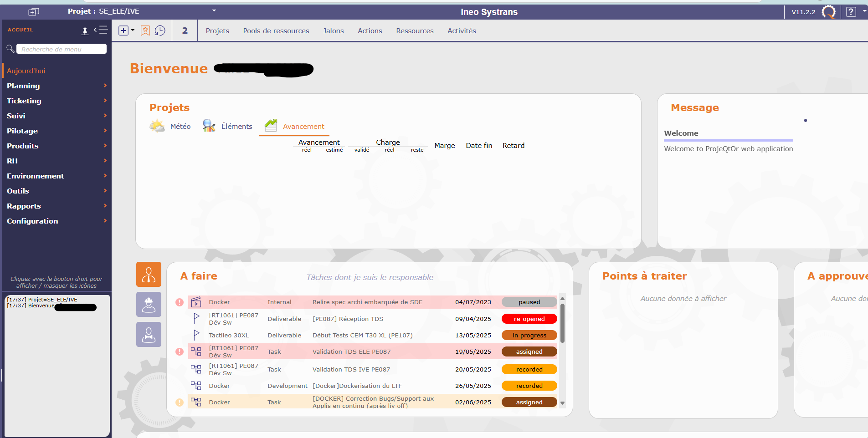Open the history clock icon

[x=160, y=31]
